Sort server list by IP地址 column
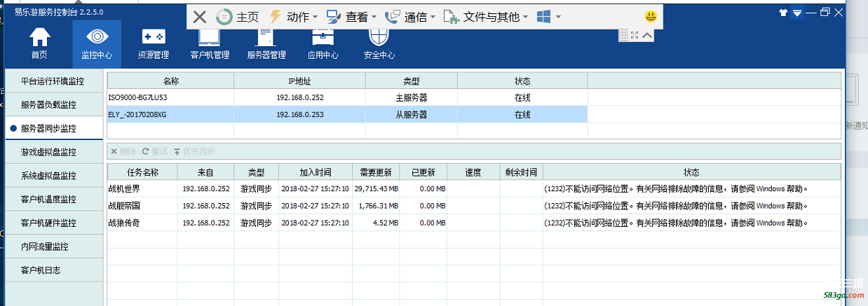Screen dimensions: 868x306 pos(299,81)
